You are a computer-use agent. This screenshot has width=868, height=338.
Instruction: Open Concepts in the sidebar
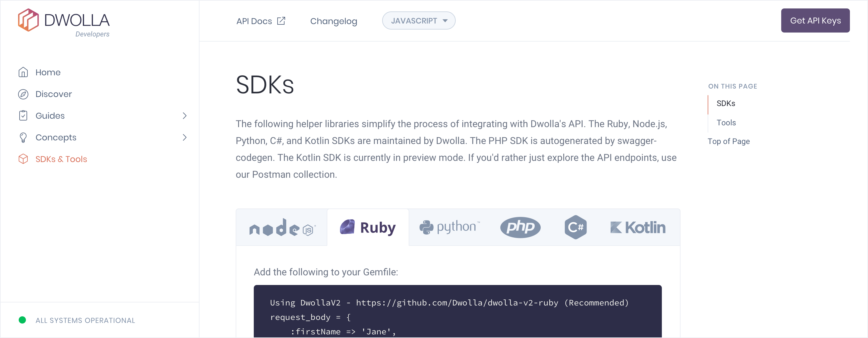(x=56, y=137)
